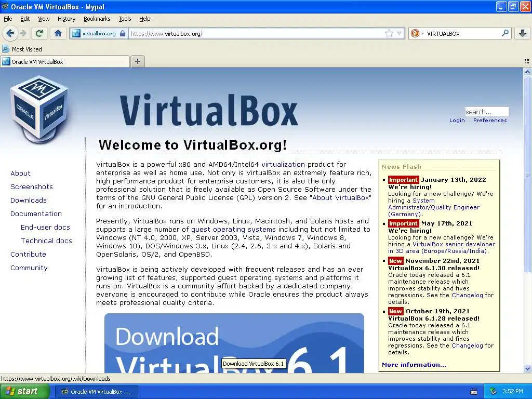Open the View menu
Image resolution: width=532 pixels, height=399 pixels.
click(44, 19)
